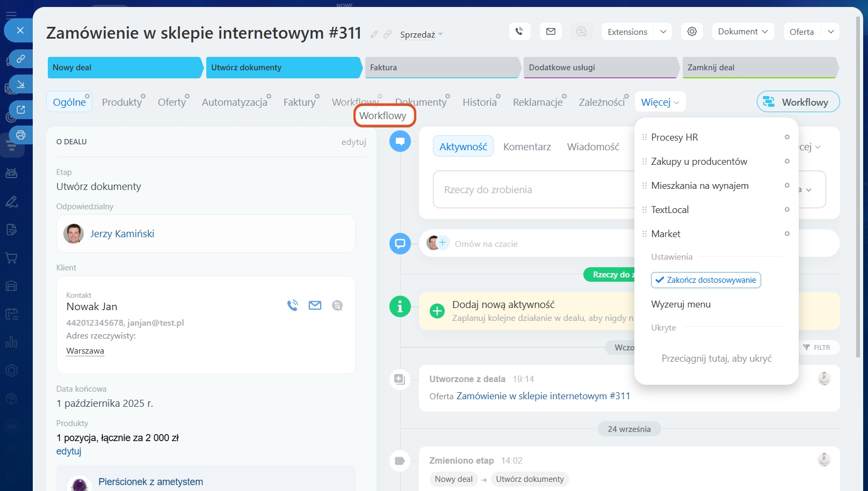The width and height of the screenshot is (868, 491).
Task: Open the email envelope icon in header
Action: (x=551, y=32)
